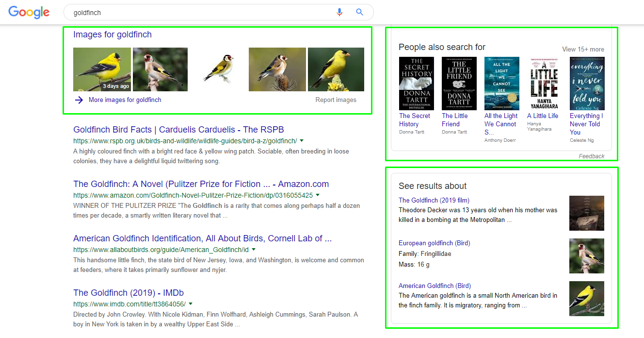Screen dimensions: 644x338
Task: Click American Goldfinch bird thumbnail
Action: pyautogui.click(x=587, y=299)
